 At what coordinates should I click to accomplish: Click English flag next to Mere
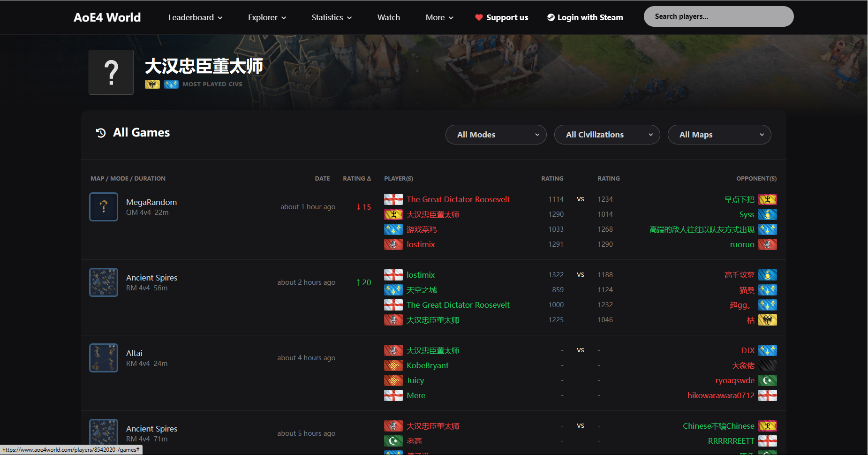[x=393, y=395]
